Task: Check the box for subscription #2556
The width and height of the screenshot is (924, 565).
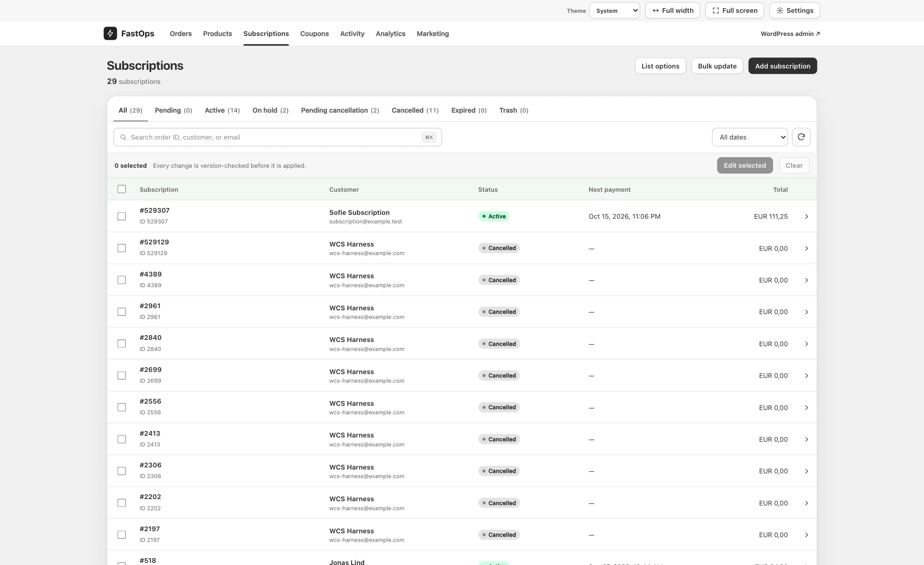Action: coord(121,407)
